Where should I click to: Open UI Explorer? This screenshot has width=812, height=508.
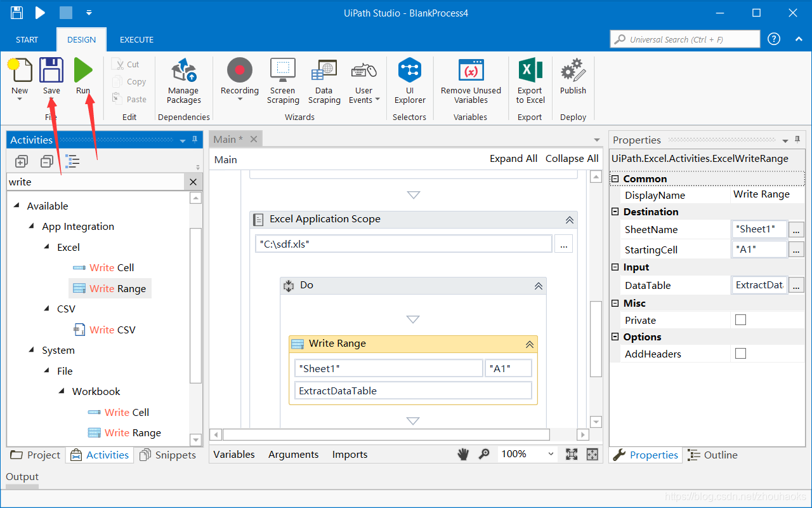click(410, 80)
